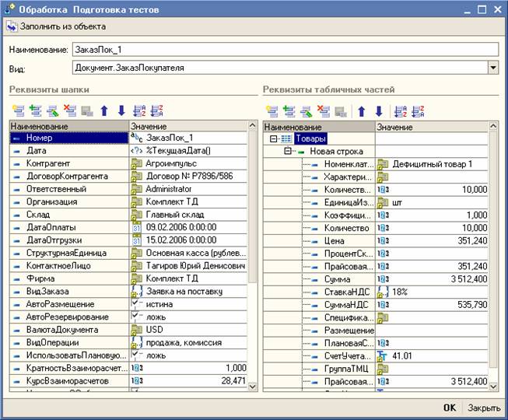Image resolution: width=508 pixels, height=420 pixels.
Task: Click Наименование column header in right table
Action: coord(319,127)
